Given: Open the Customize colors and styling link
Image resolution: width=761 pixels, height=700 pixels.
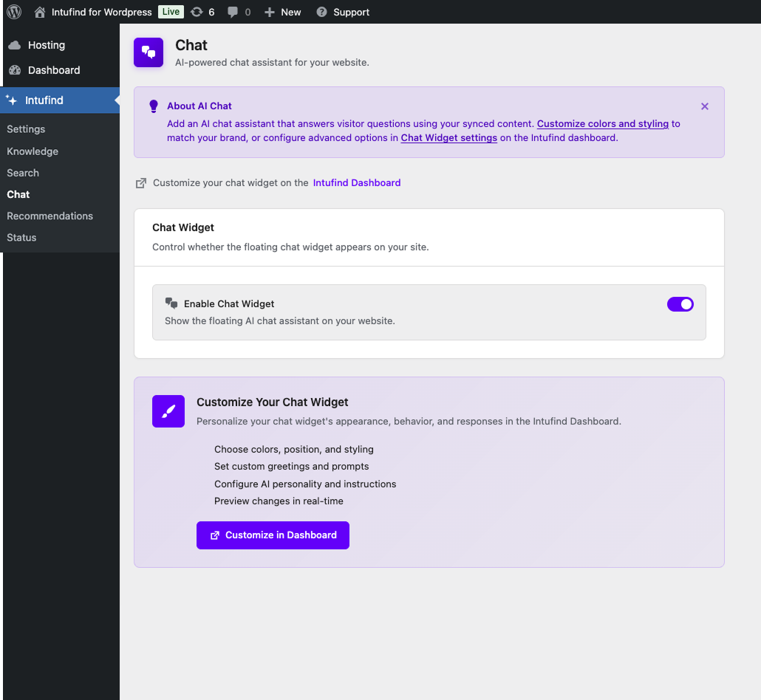Looking at the screenshot, I should (x=604, y=123).
